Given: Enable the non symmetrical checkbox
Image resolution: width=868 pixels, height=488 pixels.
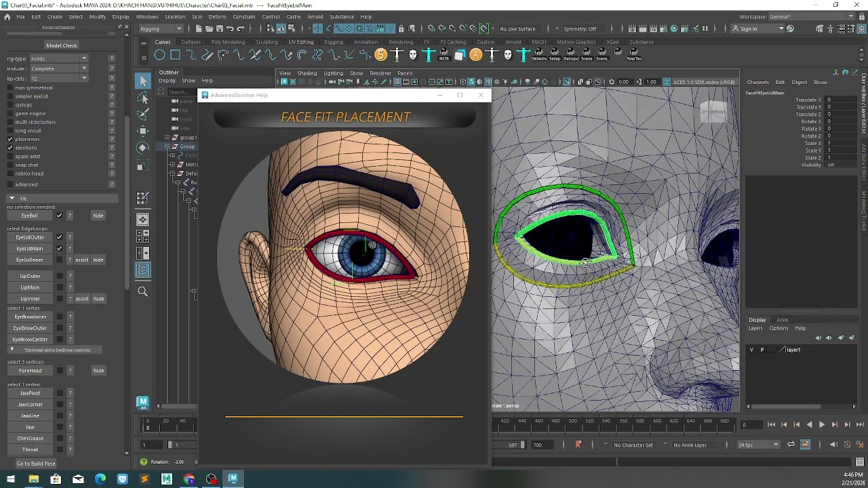Looking at the screenshot, I should pyautogui.click(x=10, y=87).
